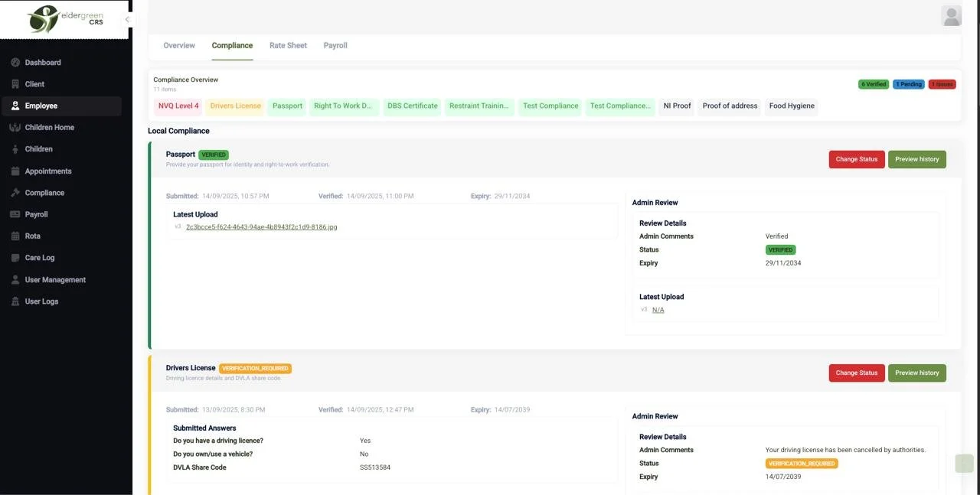The height and width of the screenshot is (495, 980).
Task: Click the Children Home icon
Action: click(15, 127)
